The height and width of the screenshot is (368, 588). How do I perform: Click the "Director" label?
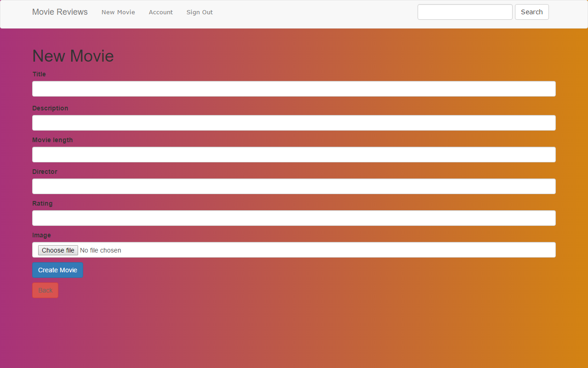45,172
